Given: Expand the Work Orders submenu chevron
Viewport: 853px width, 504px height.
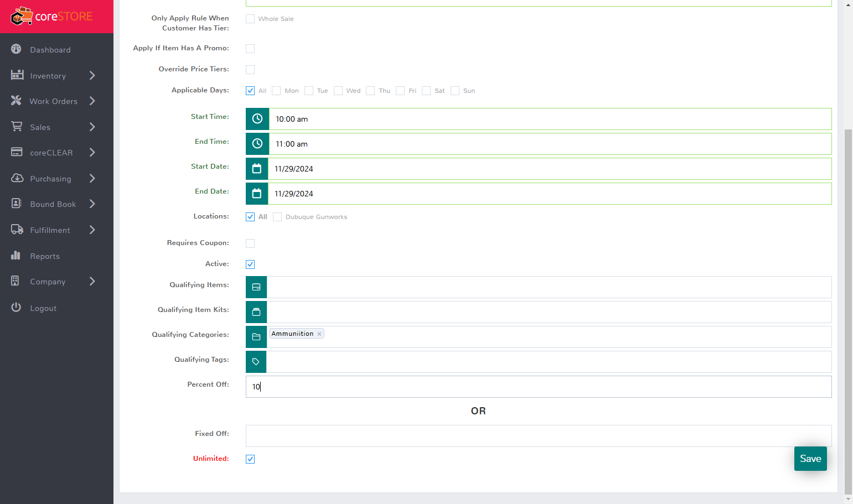Looking at the screenshot, I should tap(92, 101).
